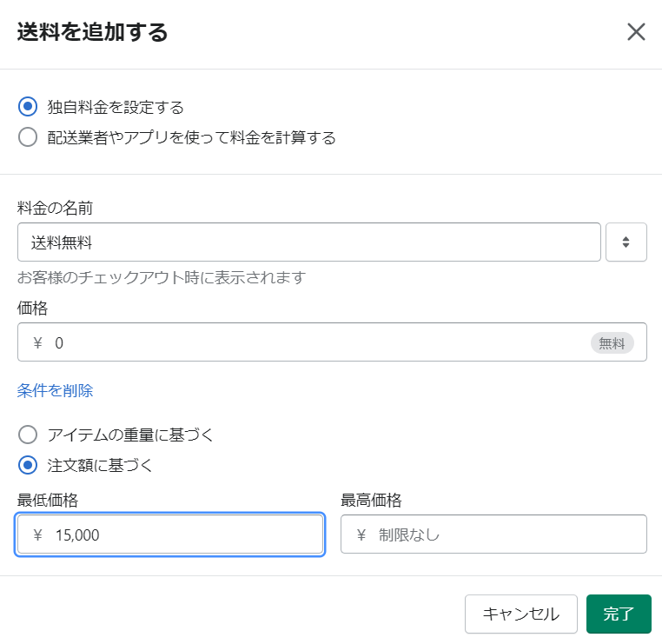This screenshot has height=644, width=662.
Task: Select 独自料金を設定する radio option
Action: coord(28,107)
